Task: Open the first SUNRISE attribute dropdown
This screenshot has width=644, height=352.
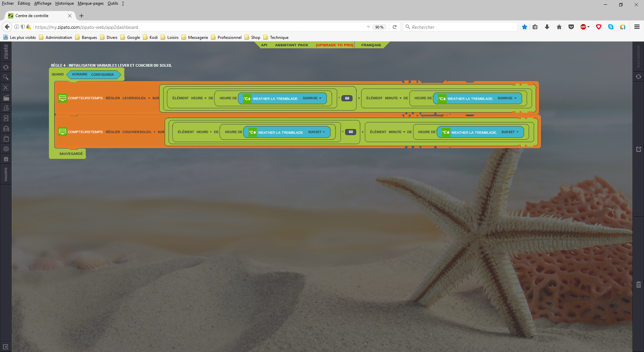Action: pos(312,98)
